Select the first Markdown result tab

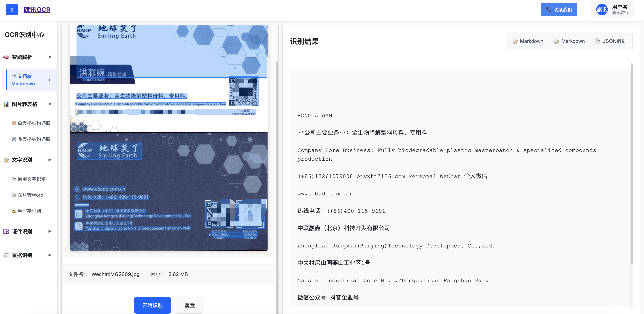pos(528,41)
